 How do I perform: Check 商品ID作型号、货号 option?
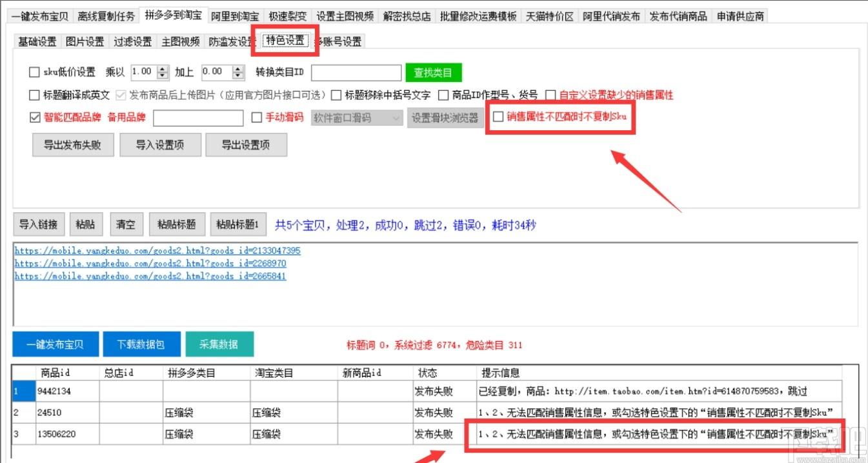[x=443, y=95]
